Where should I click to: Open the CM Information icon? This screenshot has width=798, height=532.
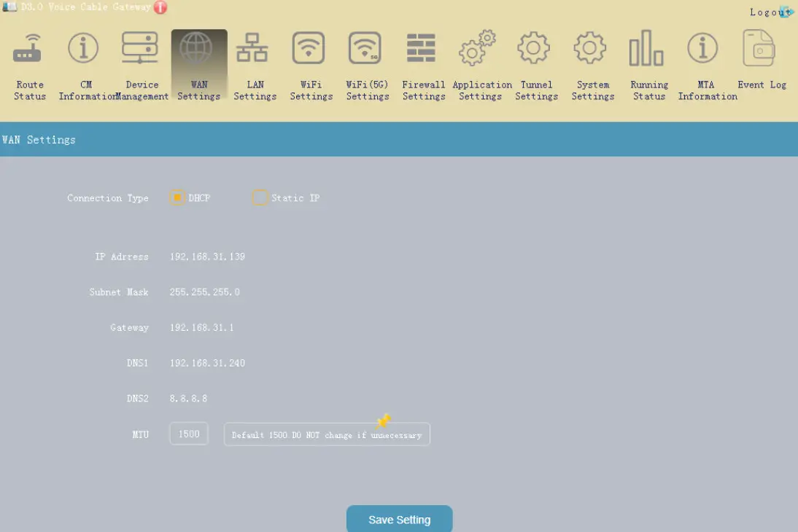[x=83, y=48]
